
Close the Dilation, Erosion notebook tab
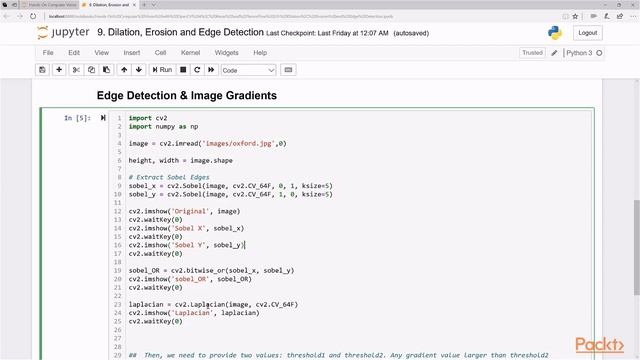click(134, 5)
